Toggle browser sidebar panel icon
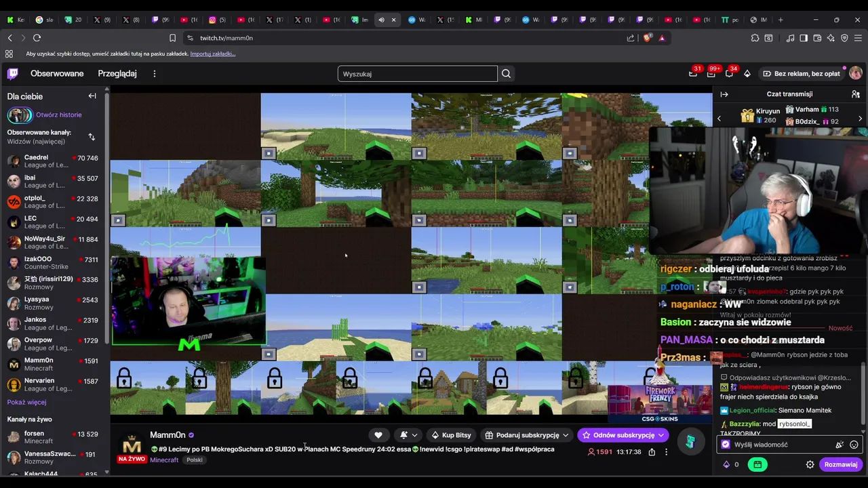Image resolution: width=868 pixels, height=488 pixels. 804,38
